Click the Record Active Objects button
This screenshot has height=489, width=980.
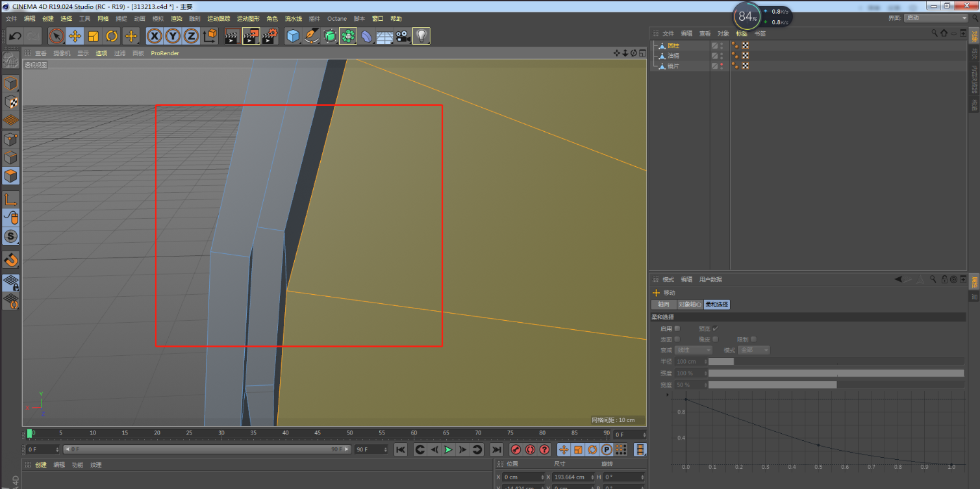point(516,449)
